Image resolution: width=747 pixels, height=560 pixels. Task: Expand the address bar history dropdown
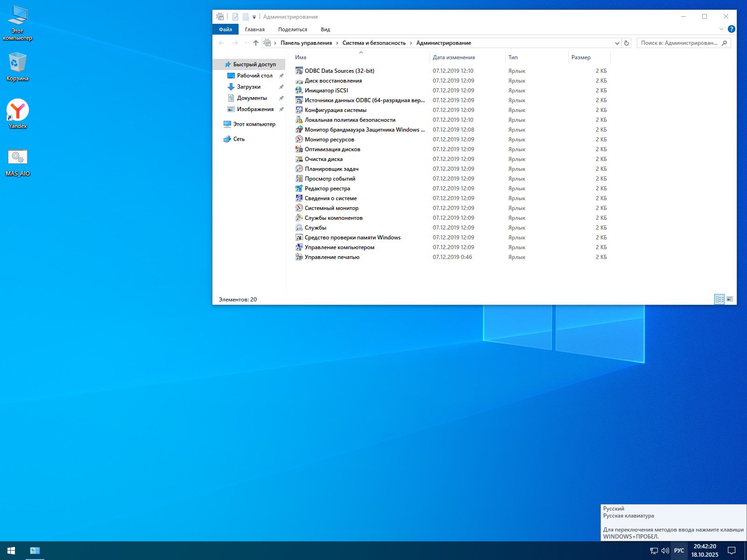617,43
